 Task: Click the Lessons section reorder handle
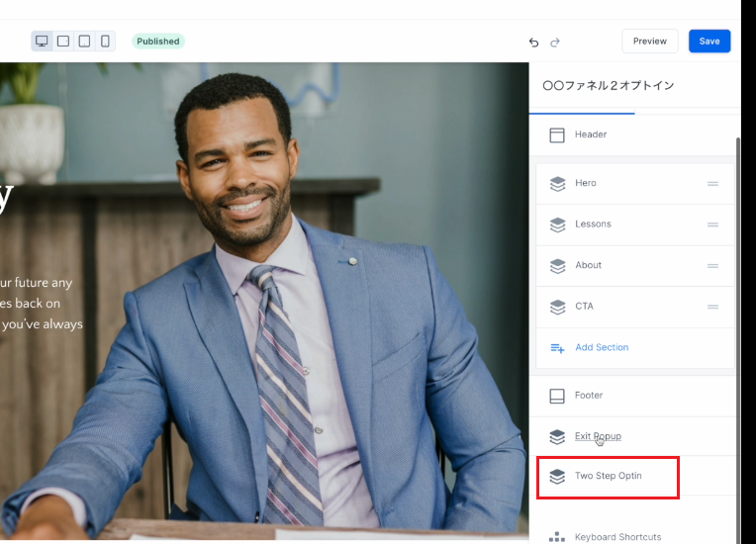point(712,225)
